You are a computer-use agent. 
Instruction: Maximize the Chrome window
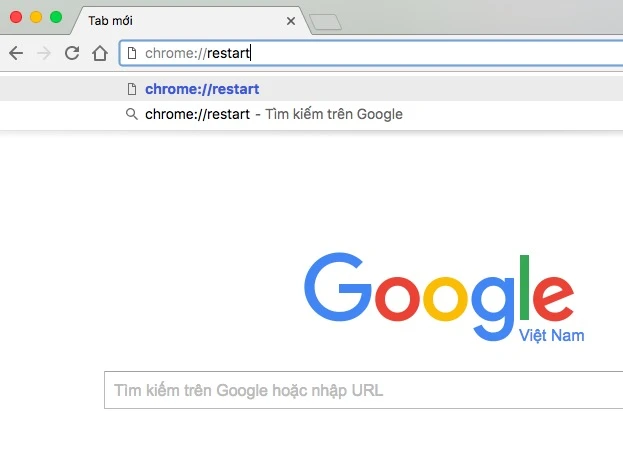56,17
